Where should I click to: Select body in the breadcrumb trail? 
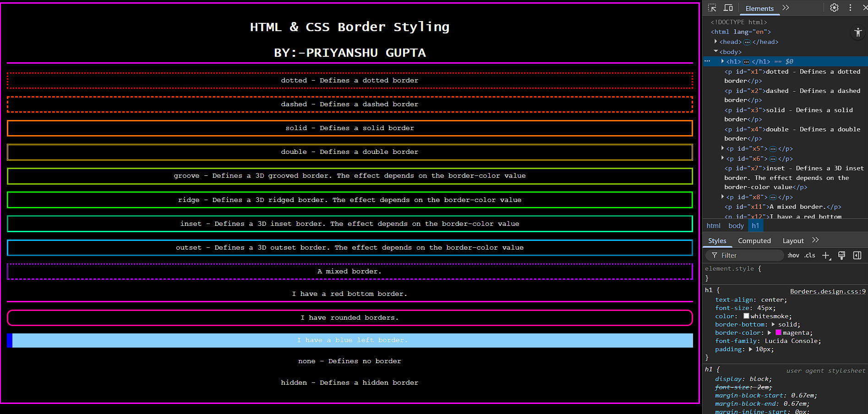pos(736,226)
